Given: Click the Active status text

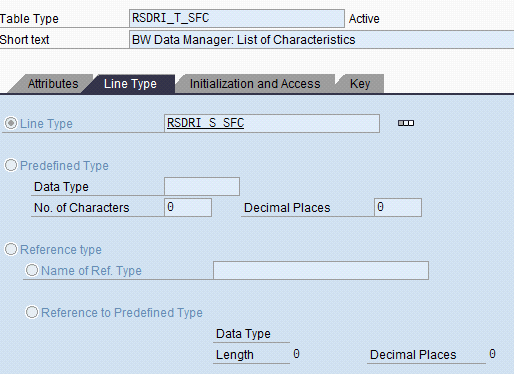Looking at the screenshot, I should (x=364, y=19).
